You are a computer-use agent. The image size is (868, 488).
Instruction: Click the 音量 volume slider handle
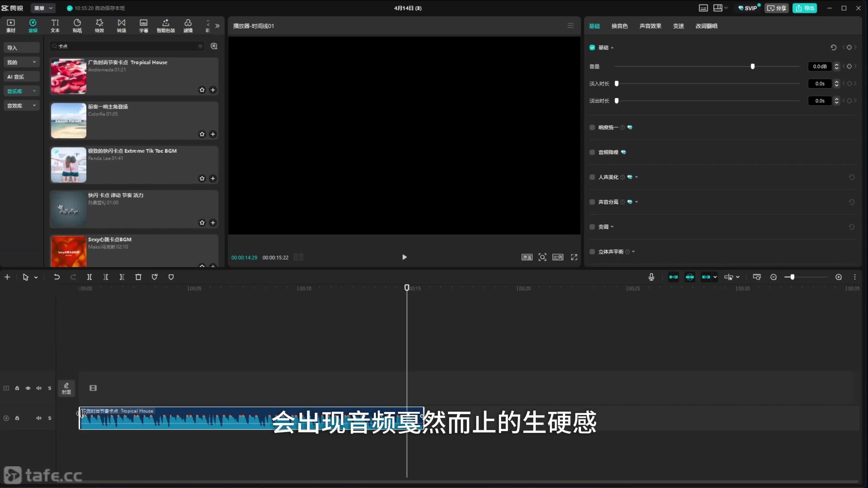click(752, 66)
